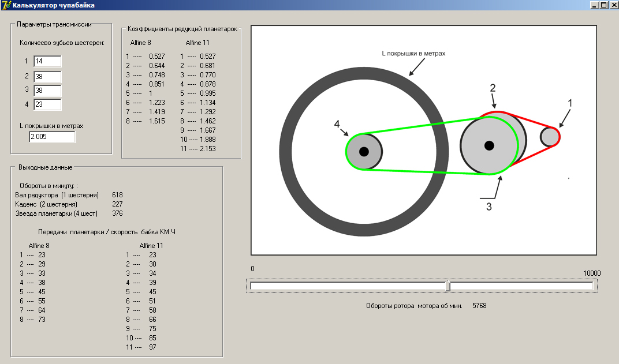Screen dimensions: 619x364
Task: Click the motor rotor RPM value 5768
Action: pyautogui.click(x=479, y=306)
